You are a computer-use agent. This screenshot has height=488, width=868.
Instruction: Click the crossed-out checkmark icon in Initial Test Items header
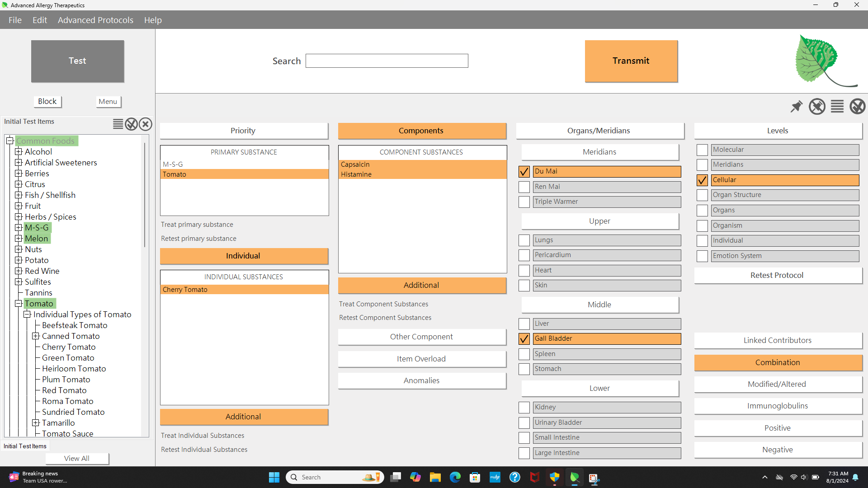point(132,124)
